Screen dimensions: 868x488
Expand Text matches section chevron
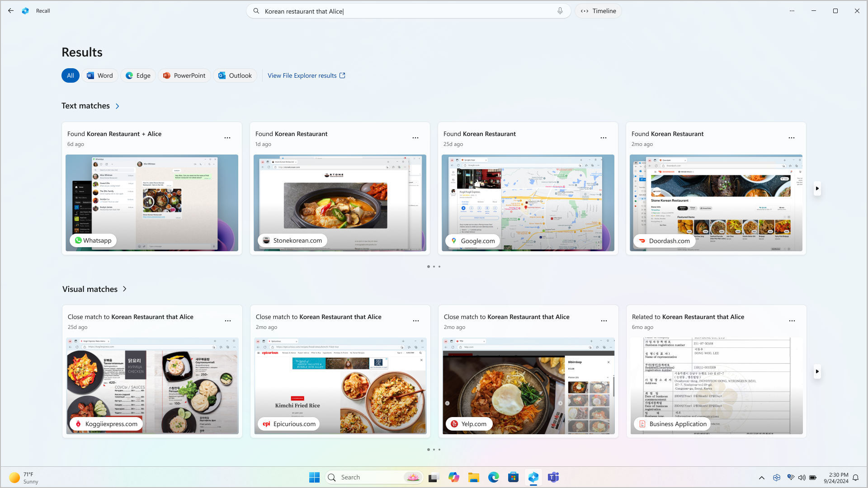(x=118, y=106)
